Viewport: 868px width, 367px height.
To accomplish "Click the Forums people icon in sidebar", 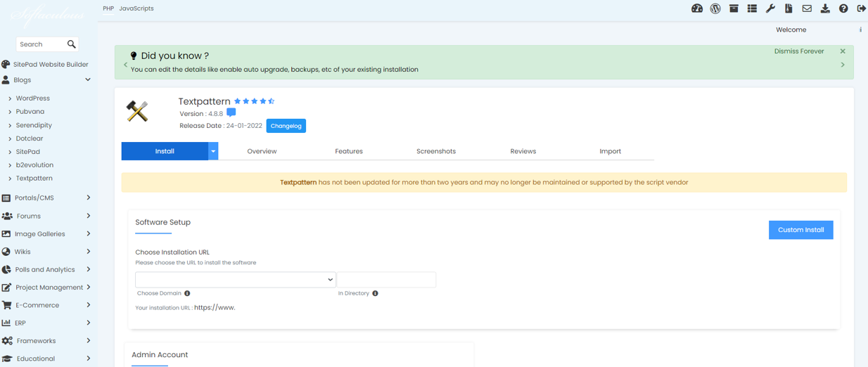I will (6, 216).
